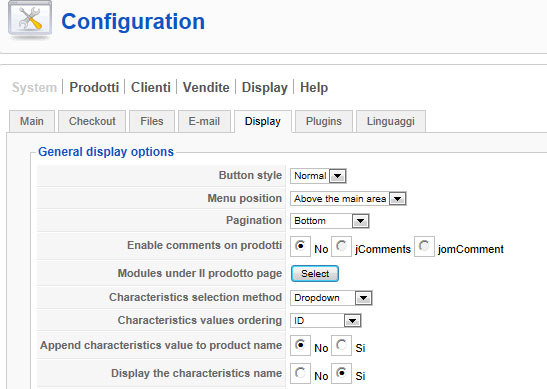Choose the jomComment radio option
The width and height of the screenshot is (547, 389).
[424, 246]
